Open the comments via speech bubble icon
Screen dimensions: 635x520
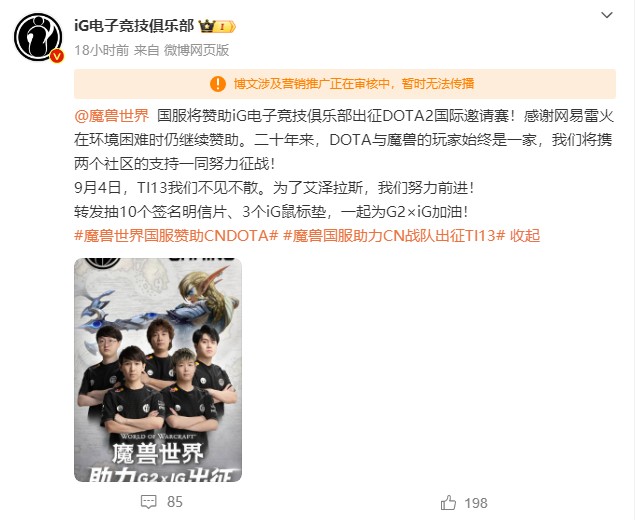pos(149,502)
